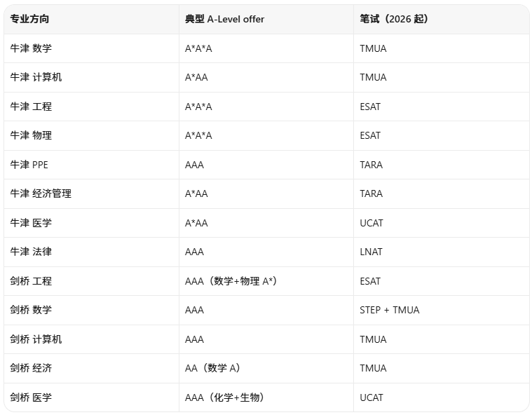Click ESAT in the 牛津 物理 row
Screen dimensions: 532x415
pos(370,135)
